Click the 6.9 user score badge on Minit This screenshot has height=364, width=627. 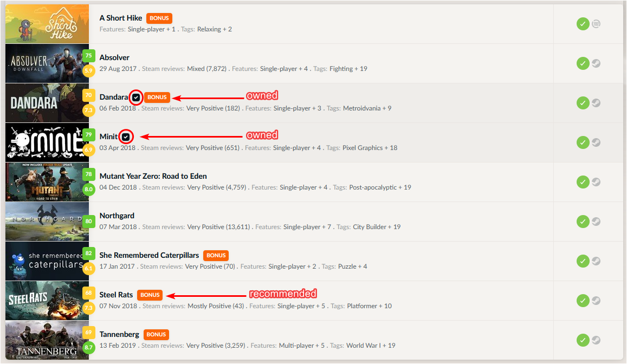[x=89, y=150]
